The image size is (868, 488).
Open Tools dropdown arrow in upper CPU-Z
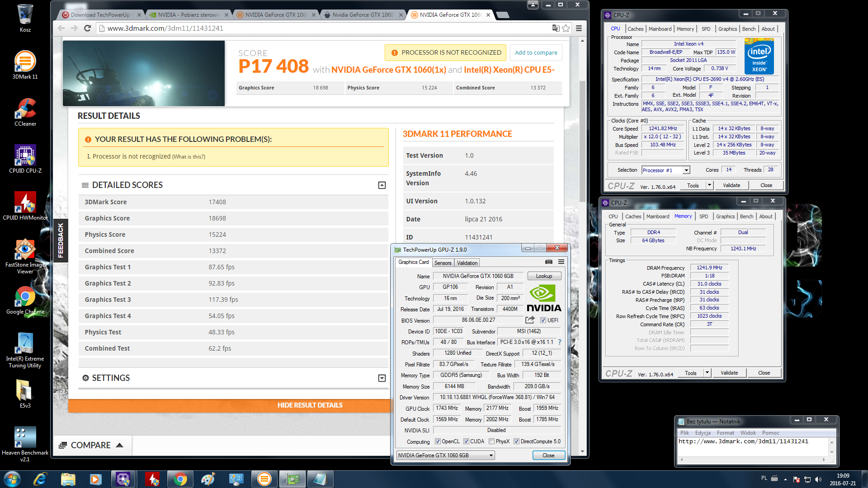point(709,185)
